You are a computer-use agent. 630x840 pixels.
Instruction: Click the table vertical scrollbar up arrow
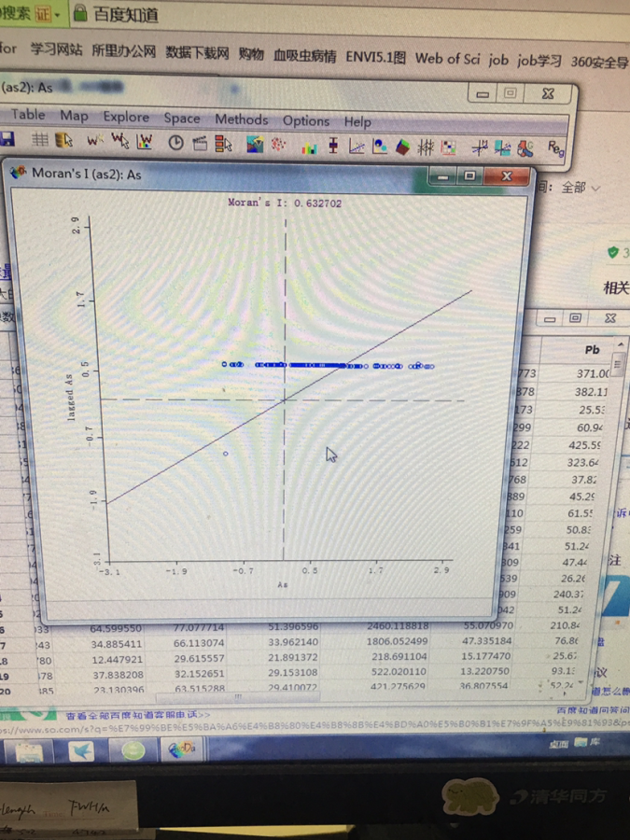[620, 344]
